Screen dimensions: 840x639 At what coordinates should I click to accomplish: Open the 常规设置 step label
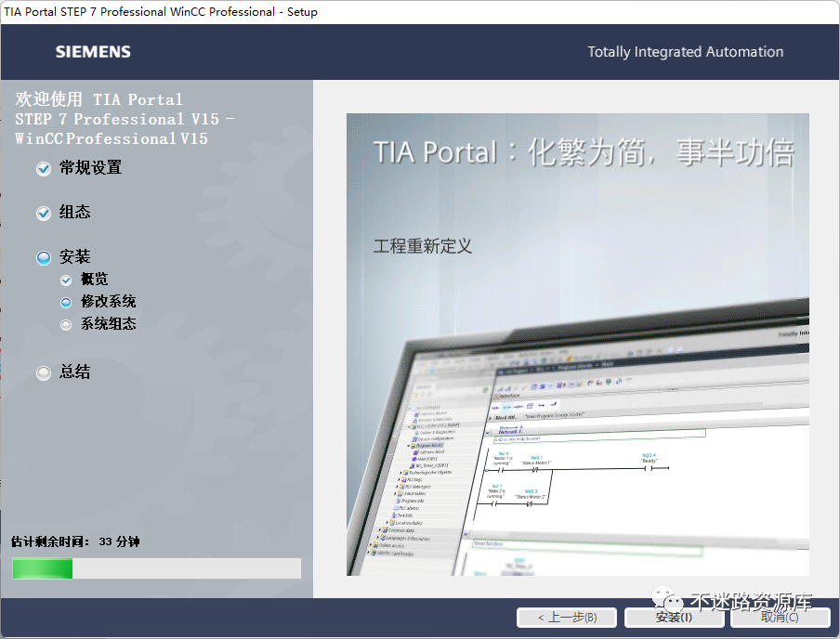pos(90,168)
